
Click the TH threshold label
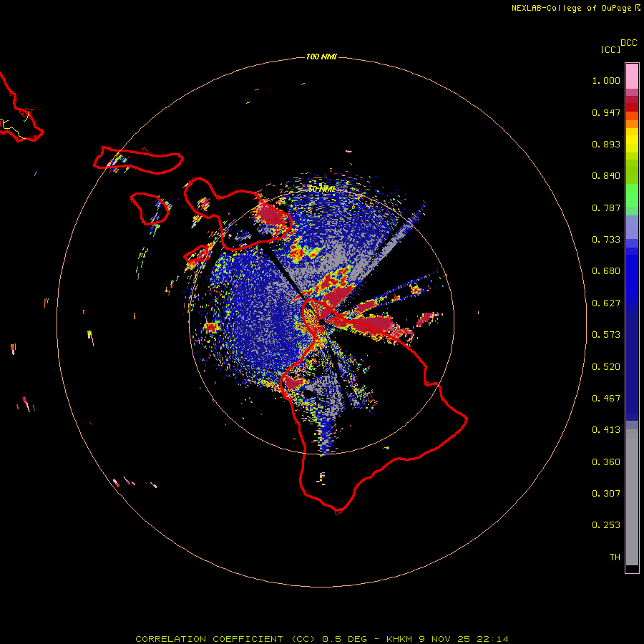(615, 557)
